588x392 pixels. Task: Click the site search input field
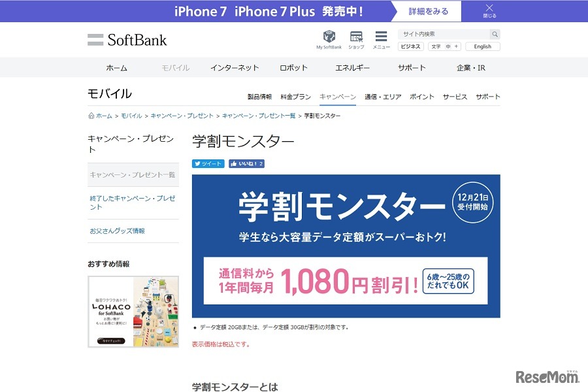coord(444,34)
